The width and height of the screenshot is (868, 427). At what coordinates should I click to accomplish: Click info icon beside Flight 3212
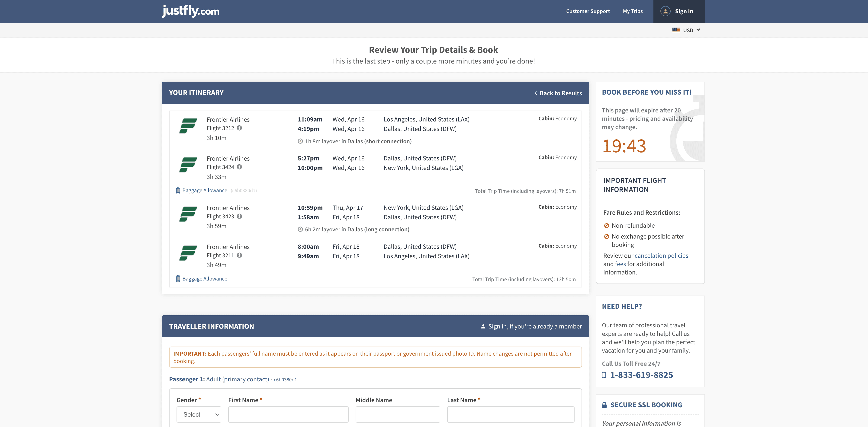click(x=239, y=128)
